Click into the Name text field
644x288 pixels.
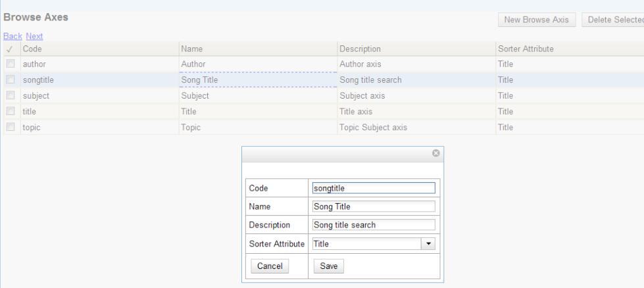(373, 206)
